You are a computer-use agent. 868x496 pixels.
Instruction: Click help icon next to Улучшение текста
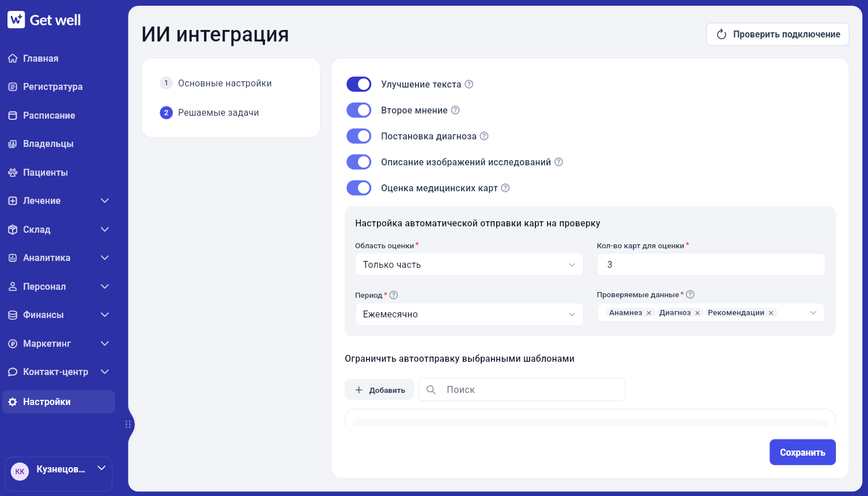(x=469, y=84)
